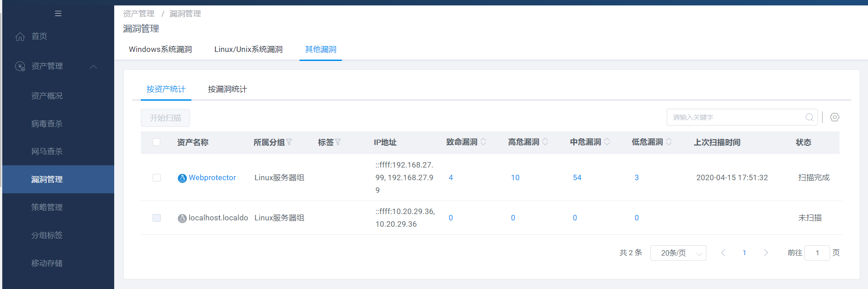Open 网马查杀 in the sidebar

[x=47, y=151]
